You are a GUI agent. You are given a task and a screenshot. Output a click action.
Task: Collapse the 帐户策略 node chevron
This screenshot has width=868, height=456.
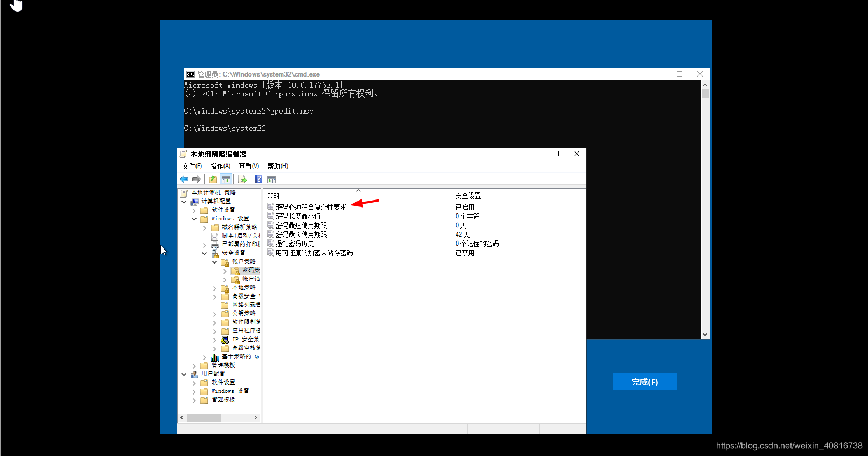215,262
